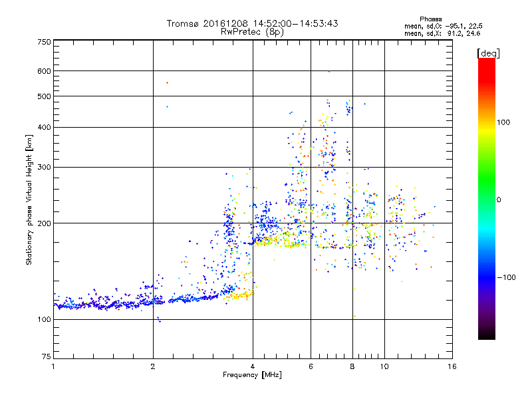Click y-axis tick label '200'
532x399 pixels.
(x=45, y=223)
